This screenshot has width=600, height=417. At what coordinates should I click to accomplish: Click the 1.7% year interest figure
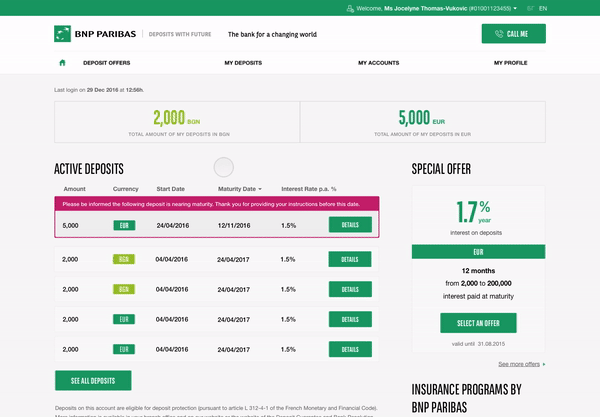(x=474, y=212)
